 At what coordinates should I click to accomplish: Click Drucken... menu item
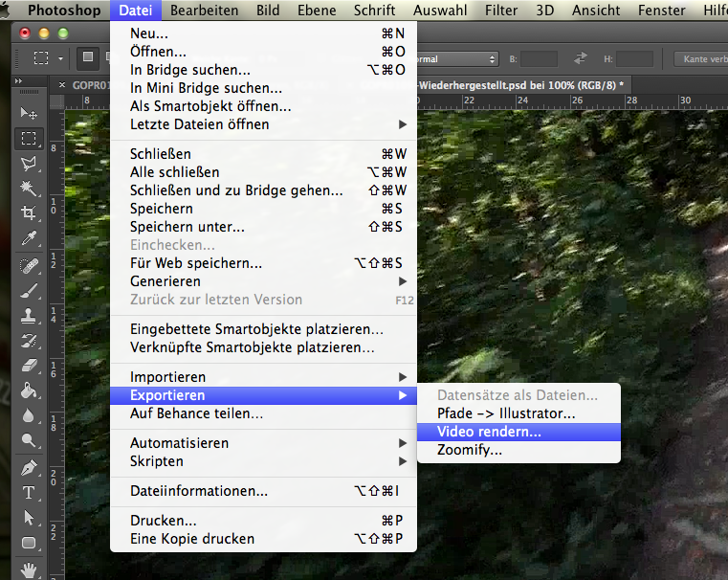pos(263,521)
